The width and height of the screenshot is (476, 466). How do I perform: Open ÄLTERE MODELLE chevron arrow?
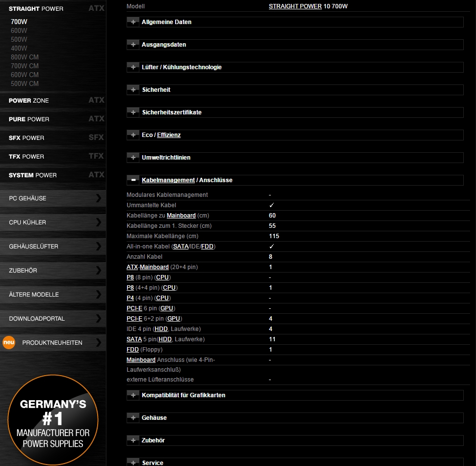coord(98,294)
